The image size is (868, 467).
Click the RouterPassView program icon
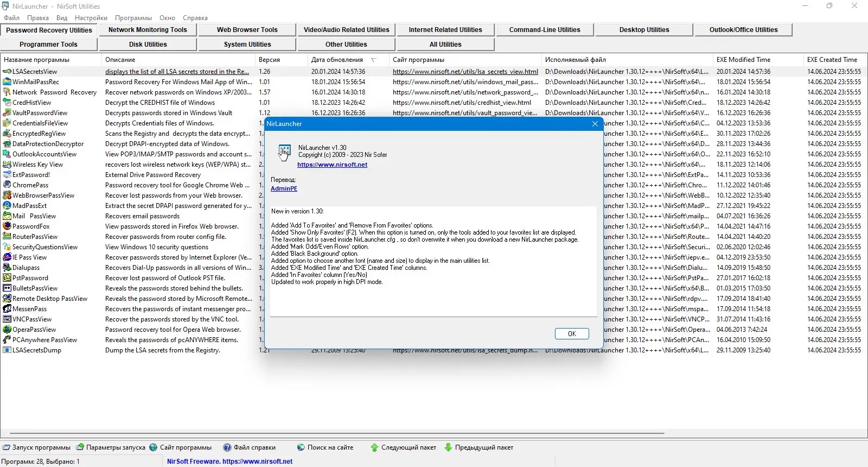pos(7,237)
